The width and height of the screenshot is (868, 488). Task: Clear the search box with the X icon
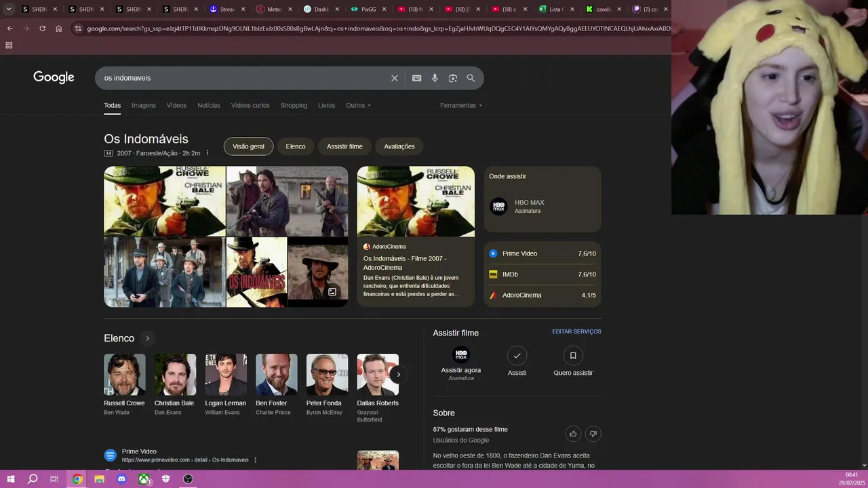pyautogui.click(x=395, y=78)
